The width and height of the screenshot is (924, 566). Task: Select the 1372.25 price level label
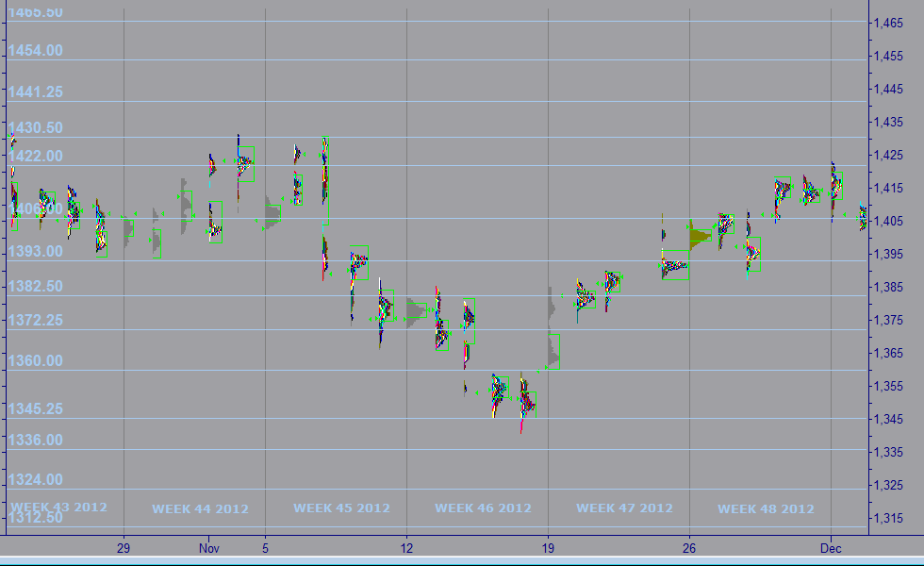pos(36,321)
